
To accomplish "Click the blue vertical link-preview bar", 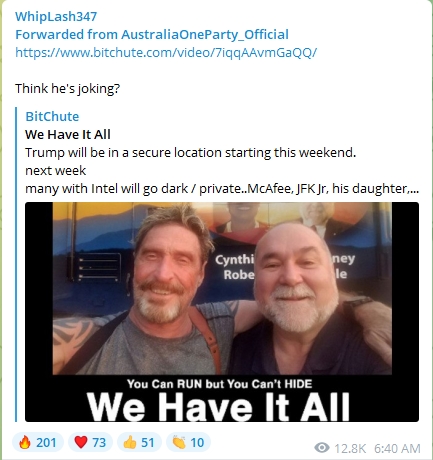I will tap(16, 264).
